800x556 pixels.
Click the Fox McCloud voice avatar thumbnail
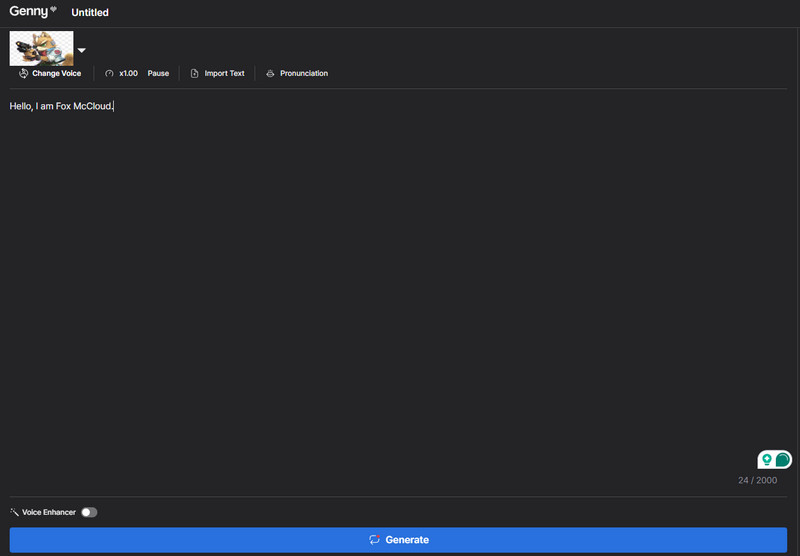click(41, 48)
